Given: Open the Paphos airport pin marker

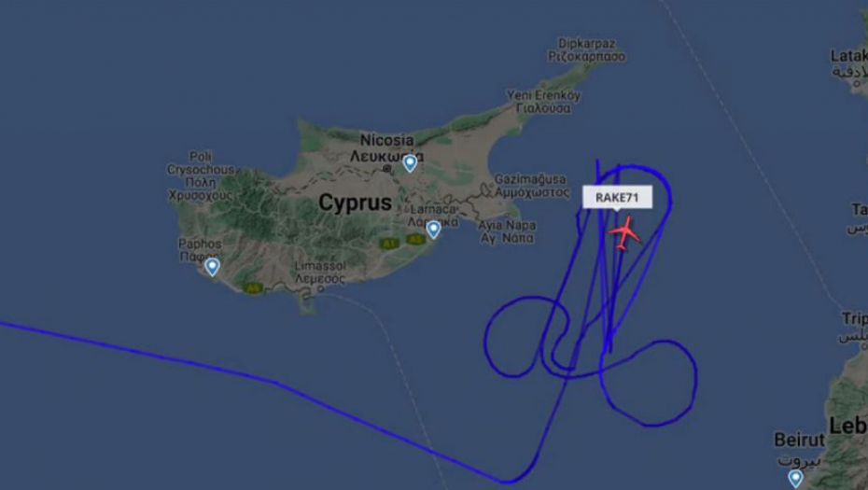Looking at the screenshot, I should coord(212,267).
